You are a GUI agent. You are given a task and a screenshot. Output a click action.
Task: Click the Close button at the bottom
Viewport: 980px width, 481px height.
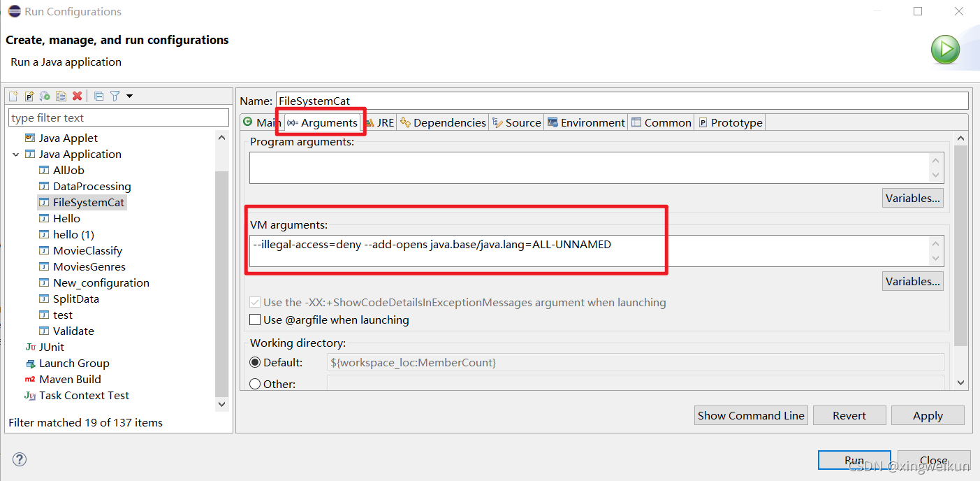[933, 461]
